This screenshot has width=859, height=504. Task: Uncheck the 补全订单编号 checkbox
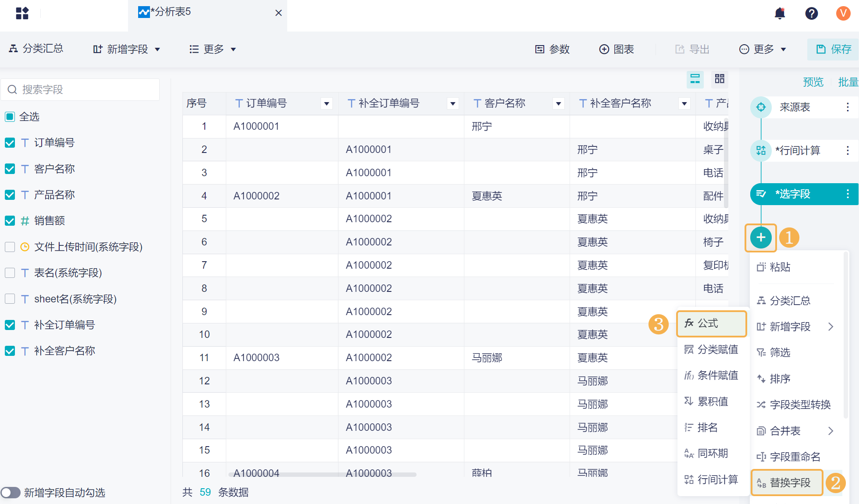coord(10,325)
